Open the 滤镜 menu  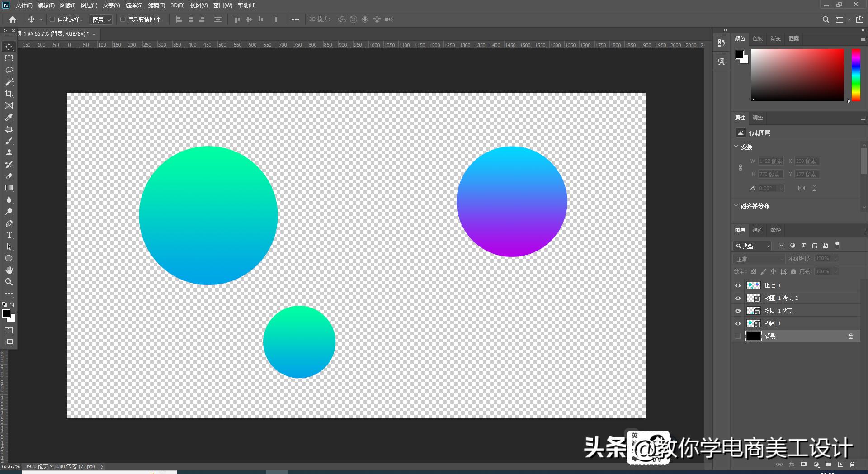156,5
